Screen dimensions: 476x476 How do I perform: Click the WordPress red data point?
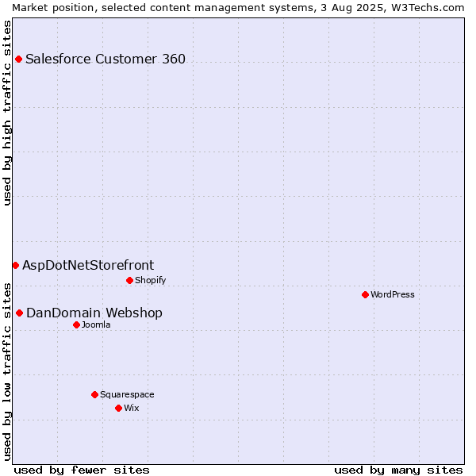(365, 295)
